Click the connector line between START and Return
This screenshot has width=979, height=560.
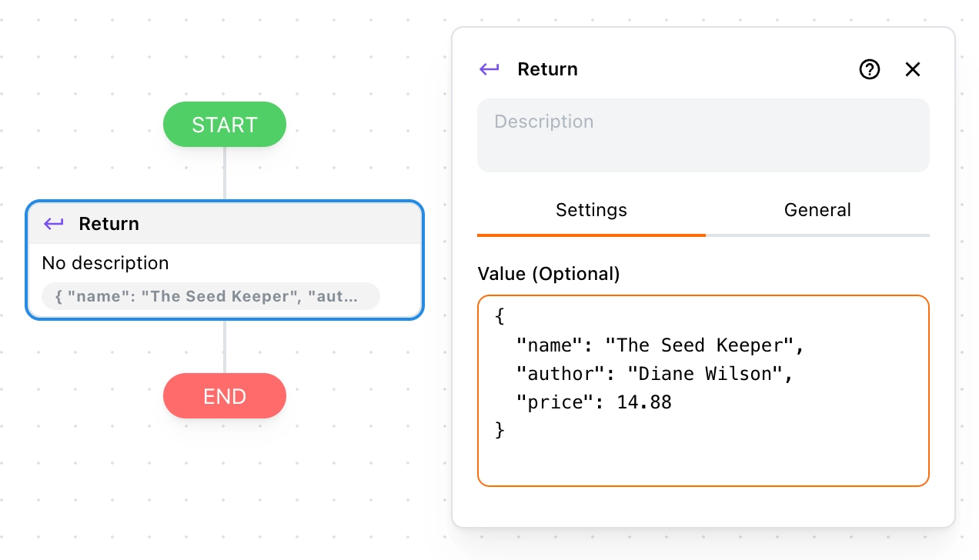(224, 172)
